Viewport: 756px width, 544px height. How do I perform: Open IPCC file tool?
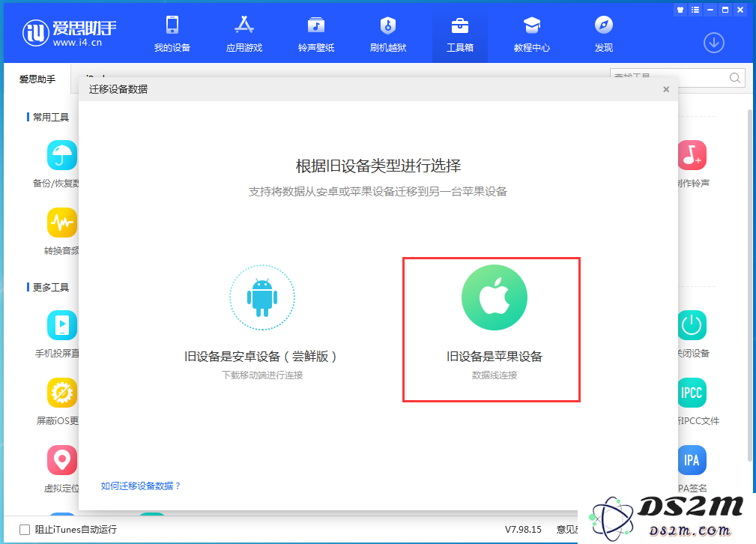692,393
